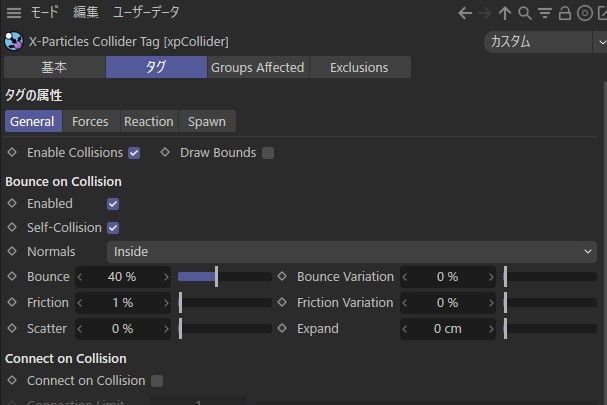607x405 pixels.
Task: Click the Friction slider bar
Action: click(225, 303)
